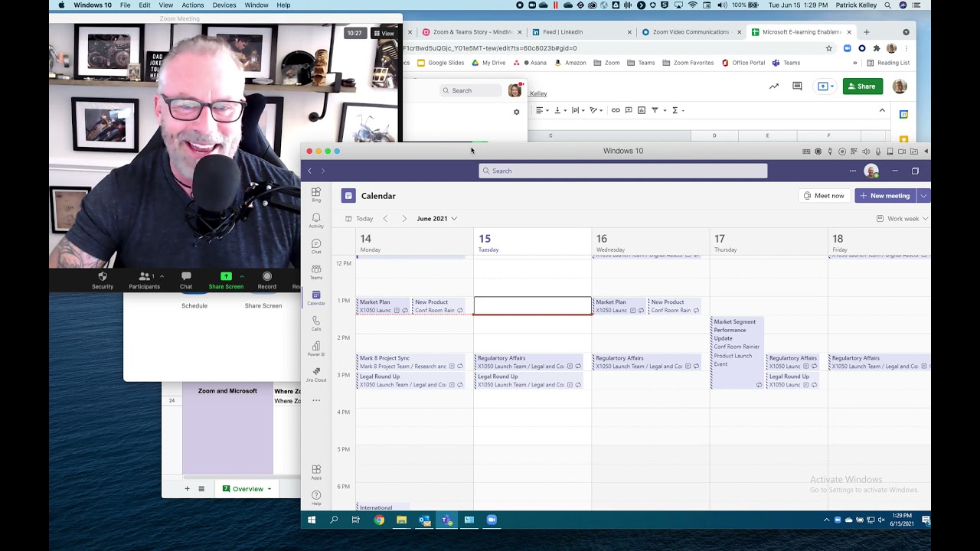Viewport: 980px width, 551px height.
Task: Click Meet now button in Teams
Action: (824, 196)
